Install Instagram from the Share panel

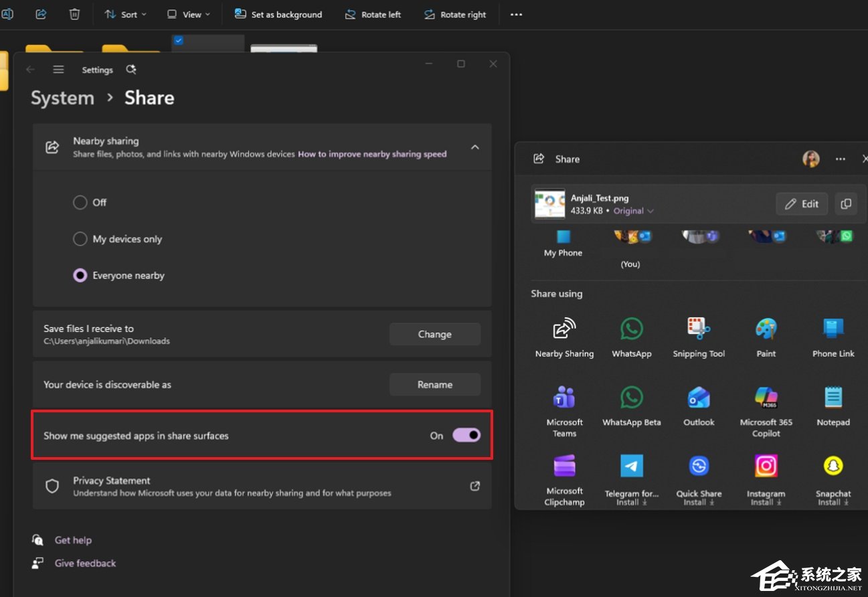(x=766, y=480)
